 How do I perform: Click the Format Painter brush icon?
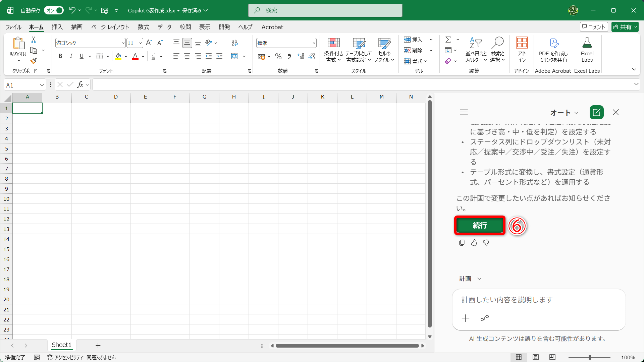[34, 61]
